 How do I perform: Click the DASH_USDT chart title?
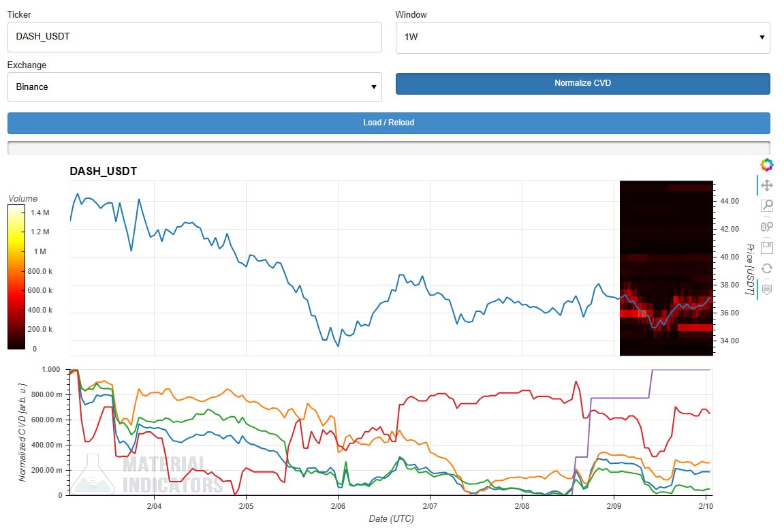103,172
